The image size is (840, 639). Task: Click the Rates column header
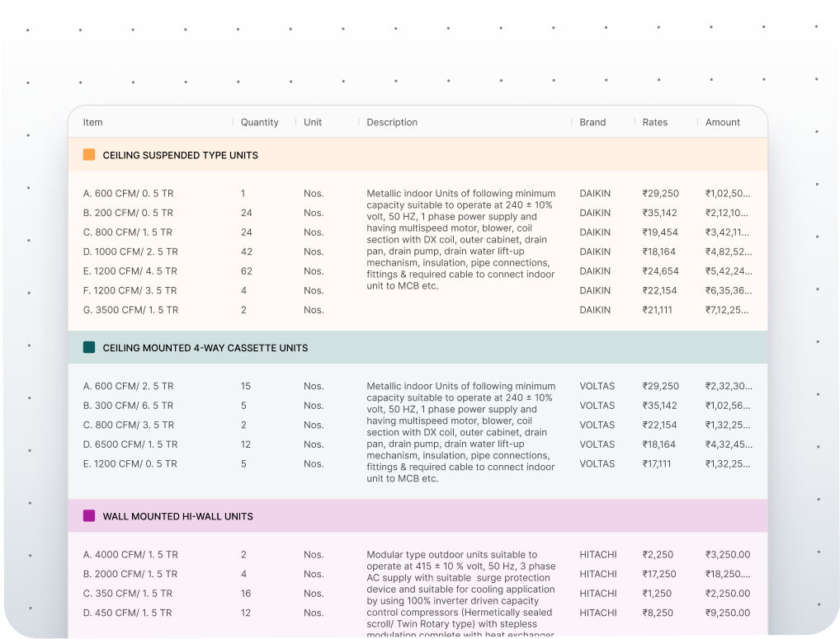655,122
